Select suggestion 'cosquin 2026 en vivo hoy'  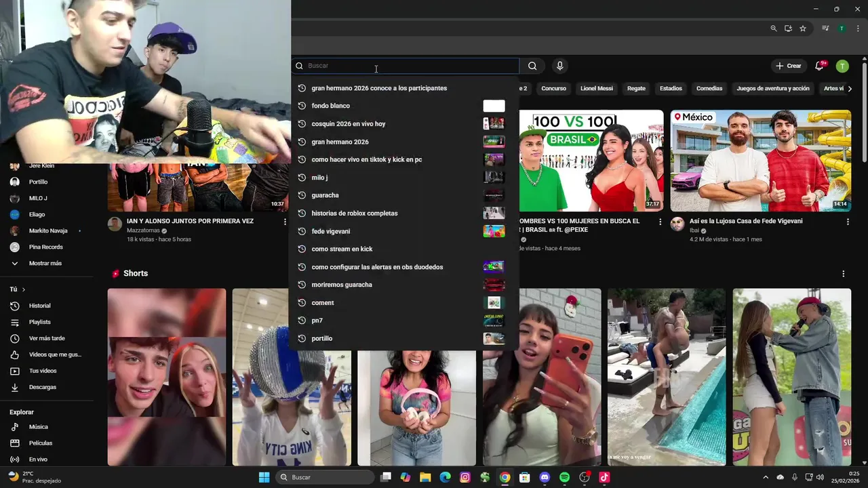click(x=404, y=123)
